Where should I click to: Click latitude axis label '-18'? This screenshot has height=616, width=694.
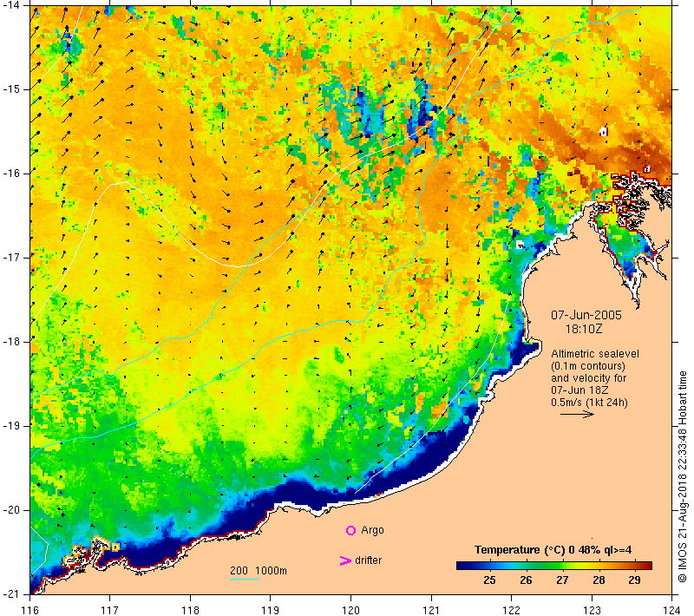pos(11,342)
